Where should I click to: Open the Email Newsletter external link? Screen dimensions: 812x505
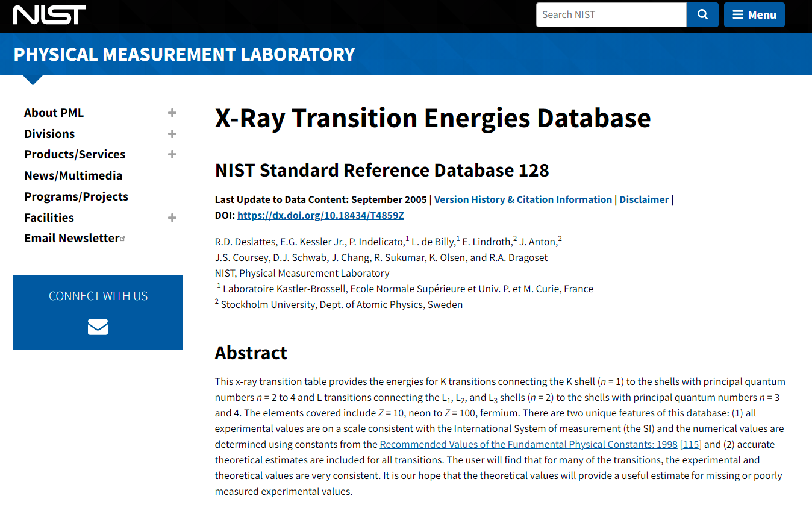click(x=72, y=238)
